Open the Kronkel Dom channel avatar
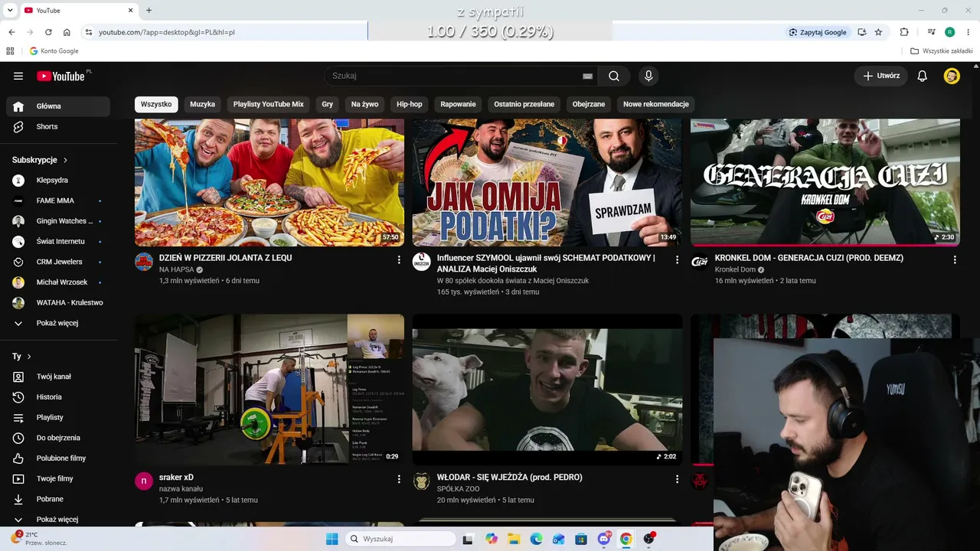 [700, 262]
